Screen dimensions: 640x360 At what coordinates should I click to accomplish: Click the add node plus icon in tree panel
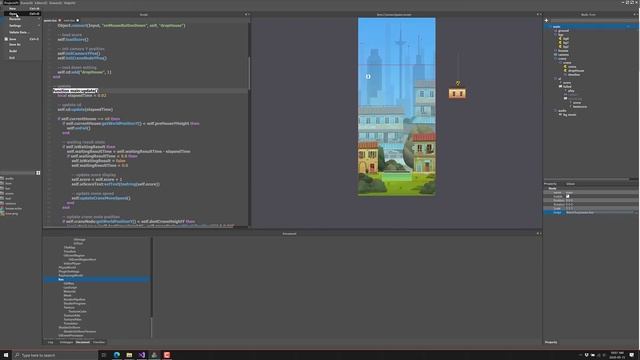546,20
